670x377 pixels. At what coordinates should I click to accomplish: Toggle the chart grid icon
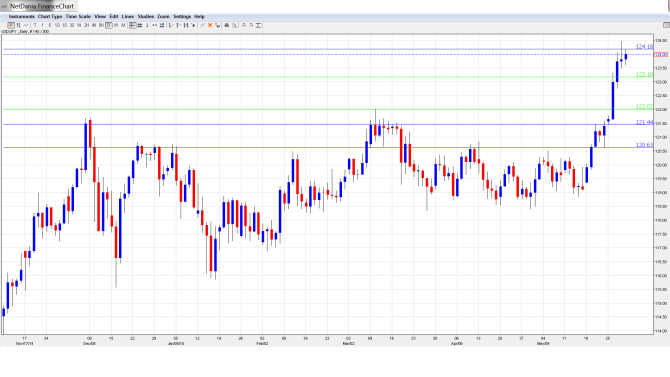(140, 25)
